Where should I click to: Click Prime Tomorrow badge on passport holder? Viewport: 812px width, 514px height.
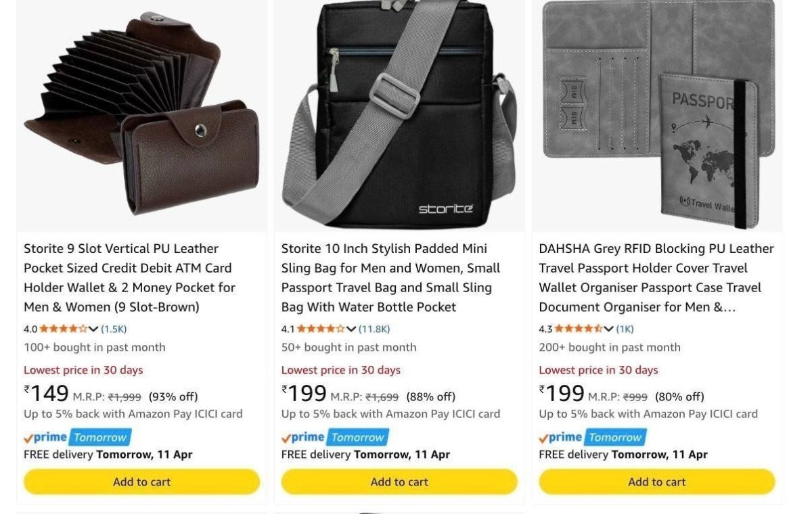click(x=593, y=438)
